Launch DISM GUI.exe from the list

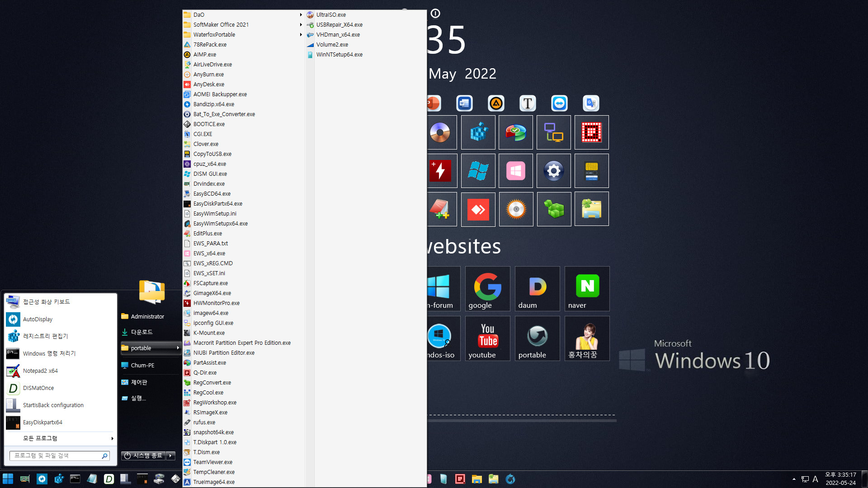pyautogui.click(x=243, y=174)
